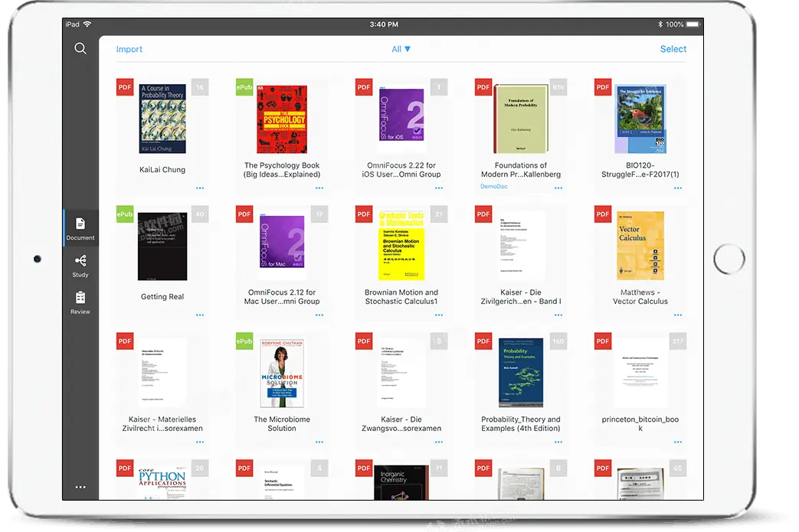This screenshot has height=532, width=799.
Task: Click the PDF badge on KaiLai Chung
Action: click(x=125, y=87)
